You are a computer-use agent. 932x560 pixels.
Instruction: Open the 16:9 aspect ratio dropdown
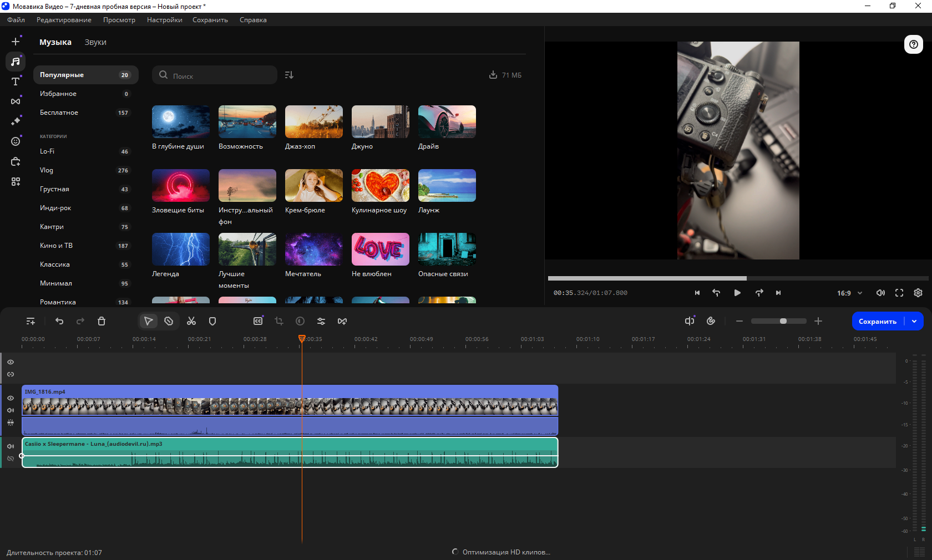pyautogui.click(x=849, y=293)
